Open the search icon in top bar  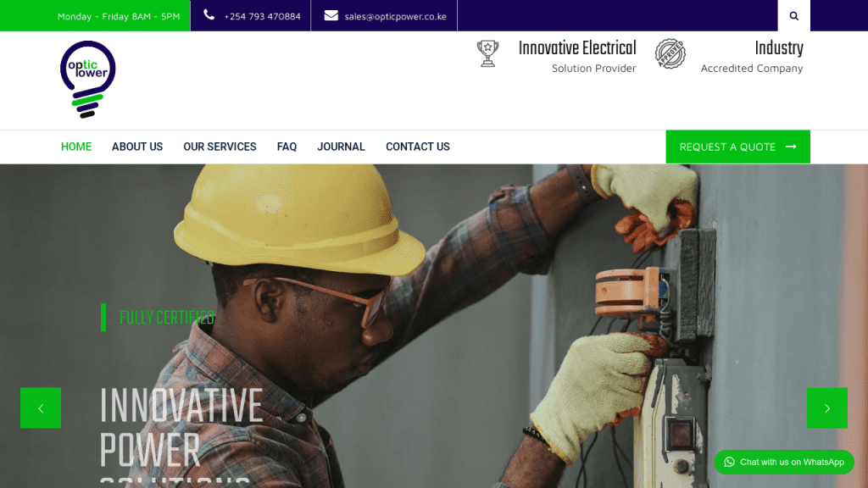[x=793, y=16]
